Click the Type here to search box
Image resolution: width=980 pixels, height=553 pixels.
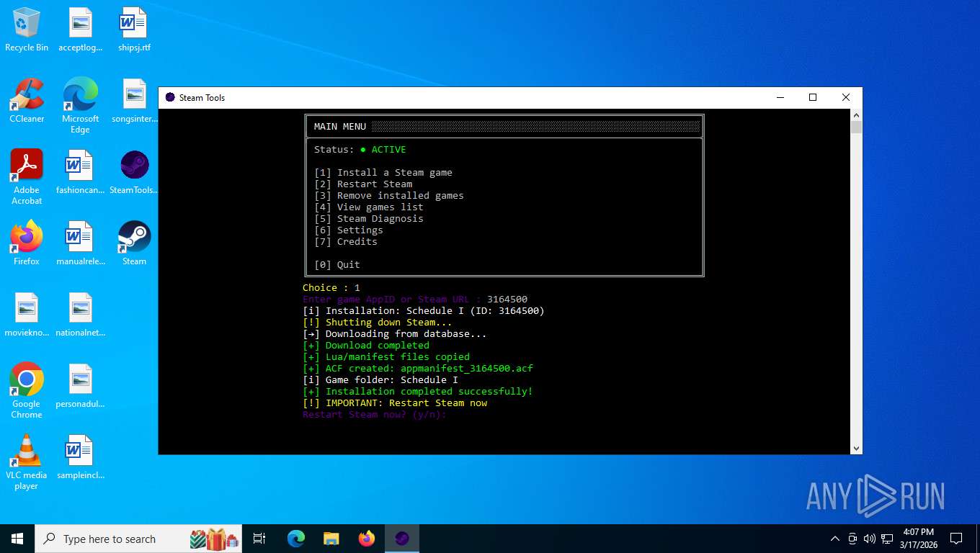tap(140, 539)
